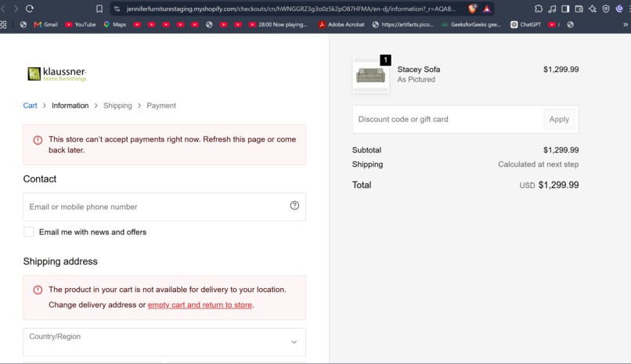Focus the 'Email or mobile phone number' field

tap(164, 207)
